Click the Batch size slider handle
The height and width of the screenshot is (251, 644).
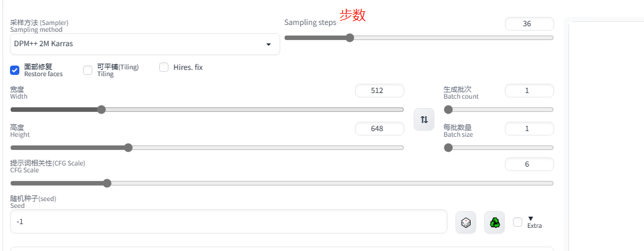coord(448,147)
